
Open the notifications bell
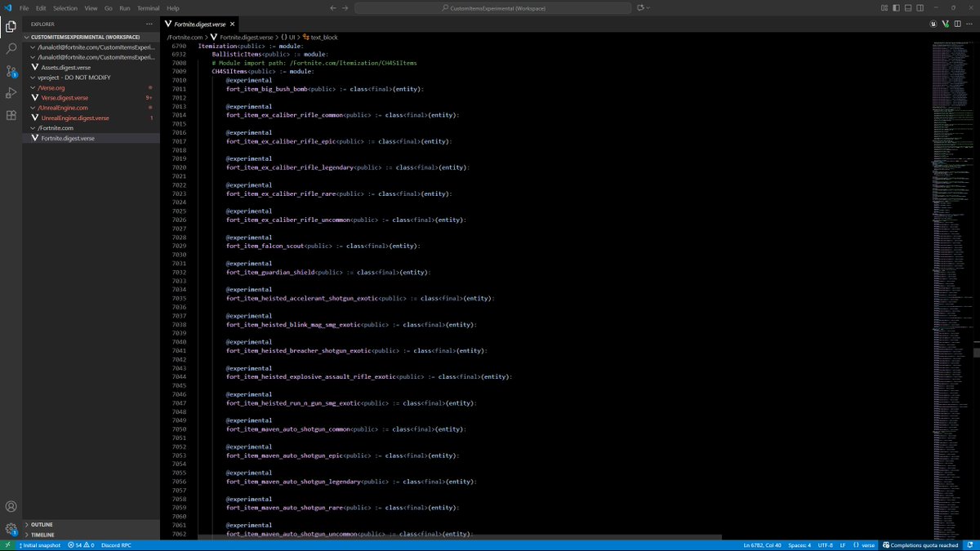970,544
